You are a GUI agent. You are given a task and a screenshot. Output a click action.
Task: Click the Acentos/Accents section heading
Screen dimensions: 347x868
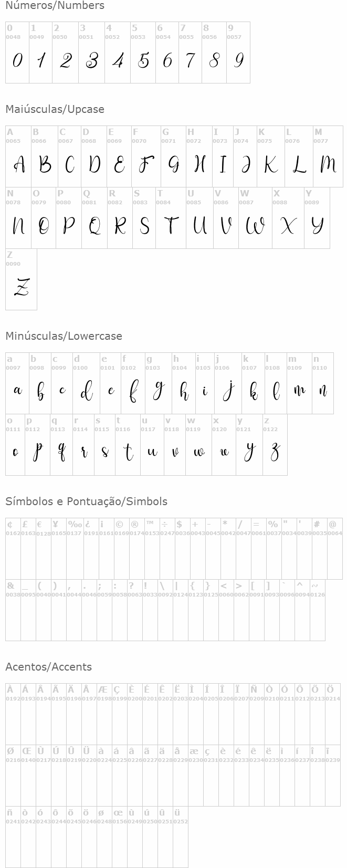(48, 667)
